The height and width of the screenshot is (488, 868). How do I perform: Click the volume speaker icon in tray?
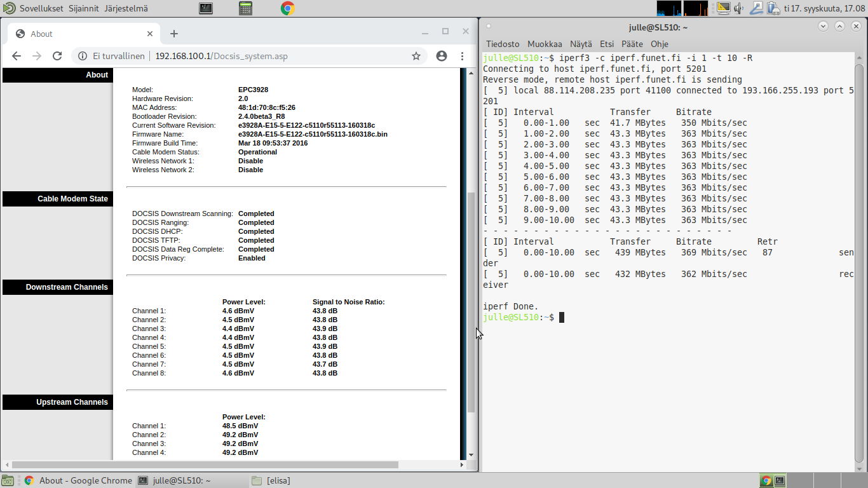tap(739, 8)
